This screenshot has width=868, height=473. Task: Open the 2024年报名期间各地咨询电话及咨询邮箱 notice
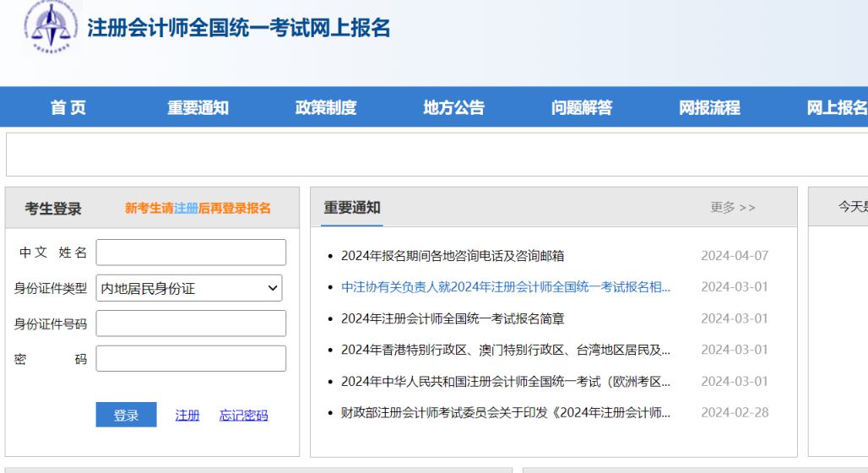click(x=453, y=256)
